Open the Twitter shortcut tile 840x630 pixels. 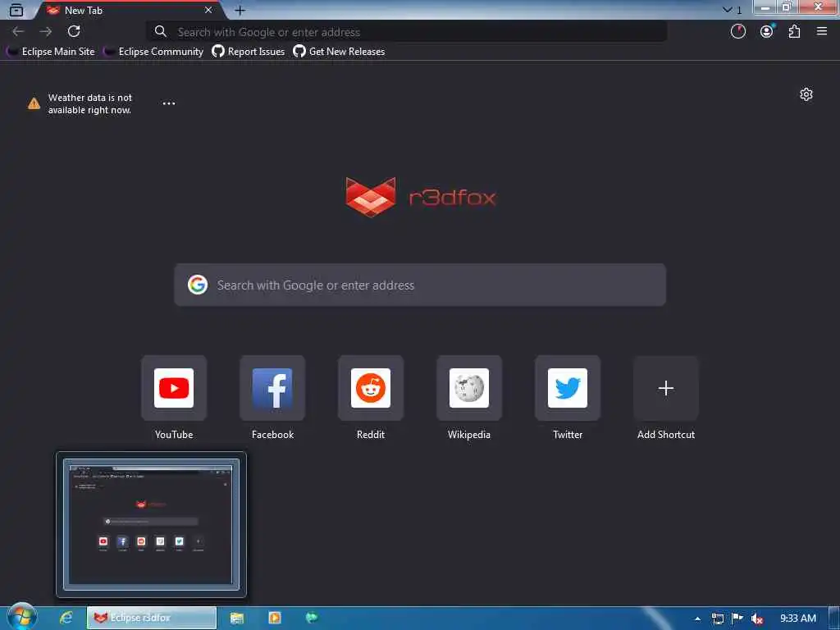click(568, 388)
